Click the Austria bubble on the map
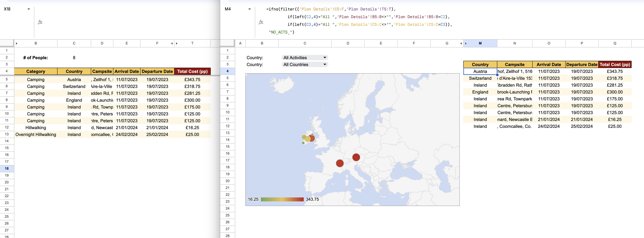The width and height of the screenshot is (644, 238). (x=356, y=157)
